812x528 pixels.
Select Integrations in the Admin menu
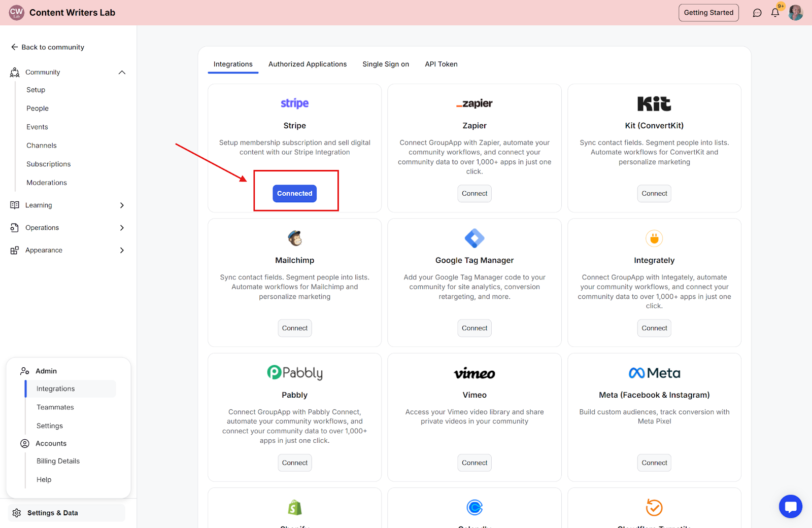click(x=71, y=389)
